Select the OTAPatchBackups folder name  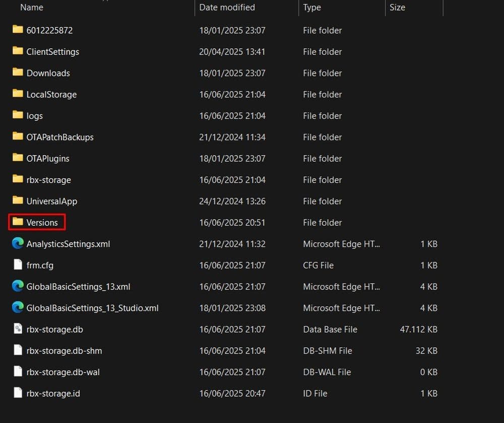tap(60, 137)
